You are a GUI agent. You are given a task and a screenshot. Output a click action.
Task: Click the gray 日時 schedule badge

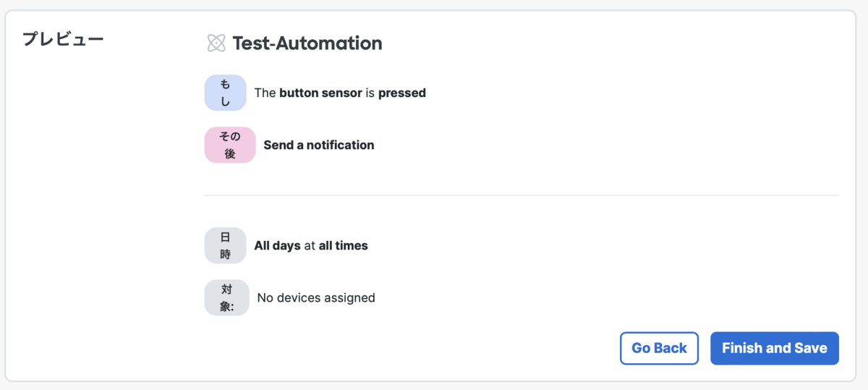(225, 245)
